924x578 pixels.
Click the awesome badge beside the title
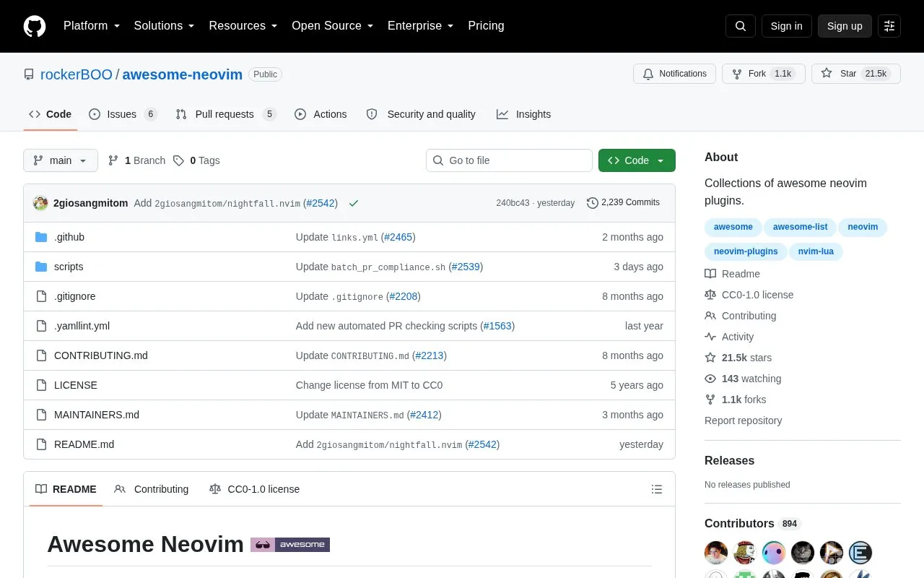tap(290, 544)
